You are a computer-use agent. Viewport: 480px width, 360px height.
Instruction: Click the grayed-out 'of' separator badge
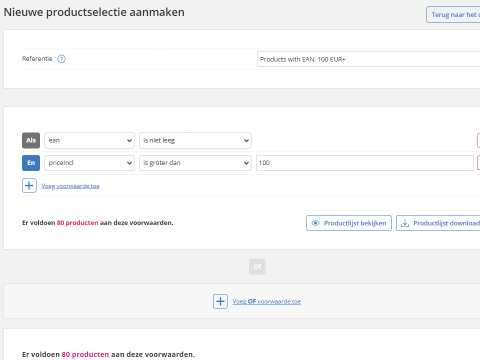(x=257, y=266)
